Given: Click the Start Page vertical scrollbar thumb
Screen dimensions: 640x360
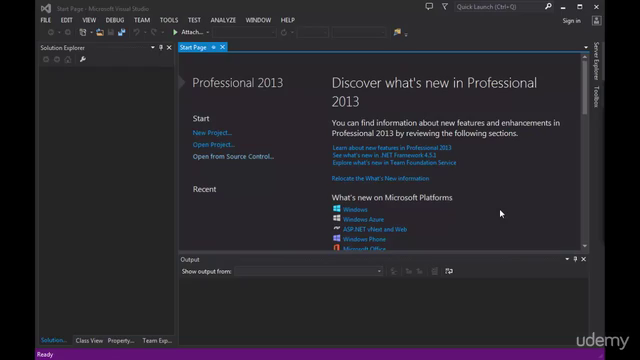Looking at the screenshot, I should [x=585, y=87].
